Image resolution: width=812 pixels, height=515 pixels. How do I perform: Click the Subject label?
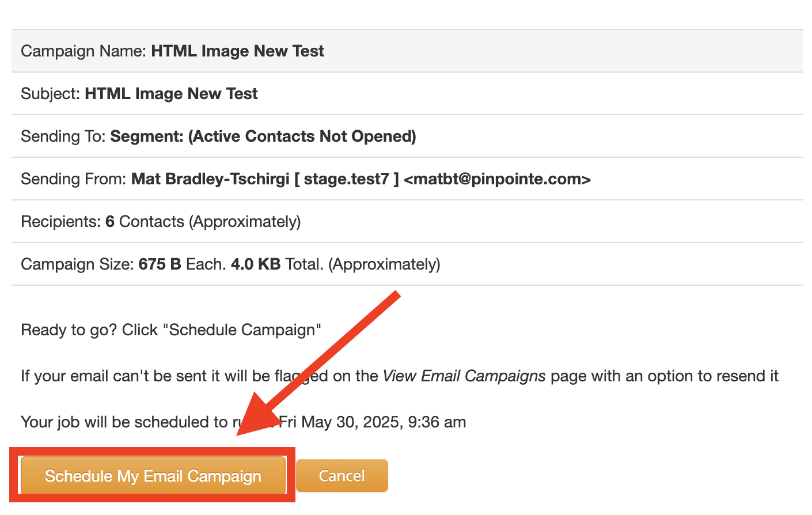[51, 94]
